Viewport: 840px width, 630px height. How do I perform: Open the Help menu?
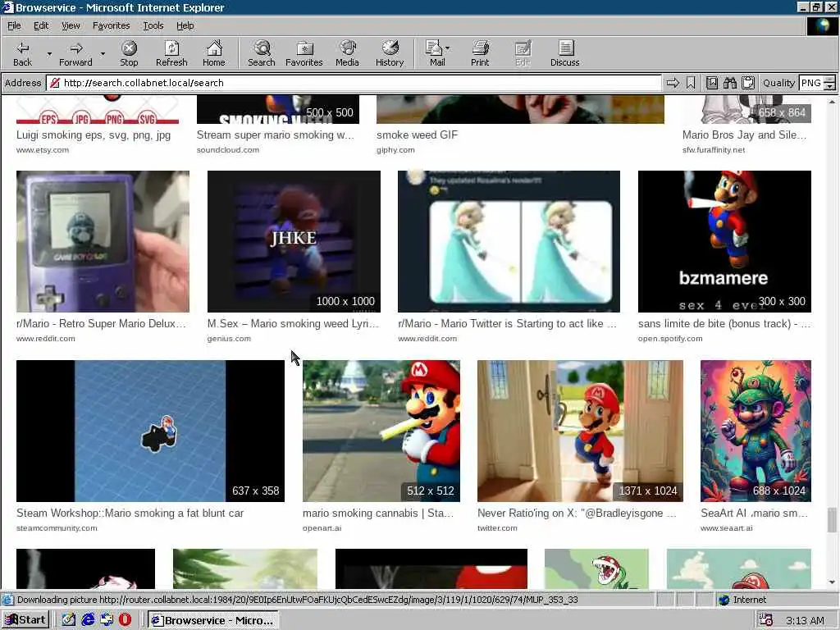coord(185,25)
